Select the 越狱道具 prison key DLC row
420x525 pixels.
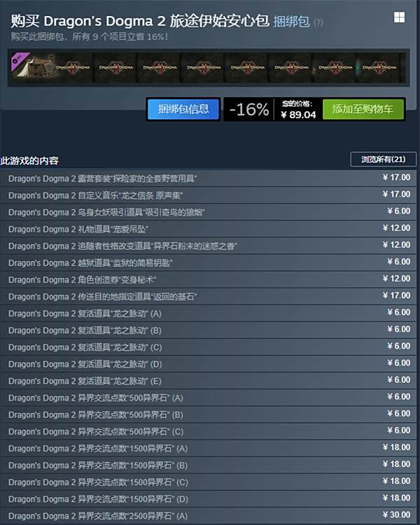pos(208,262)
